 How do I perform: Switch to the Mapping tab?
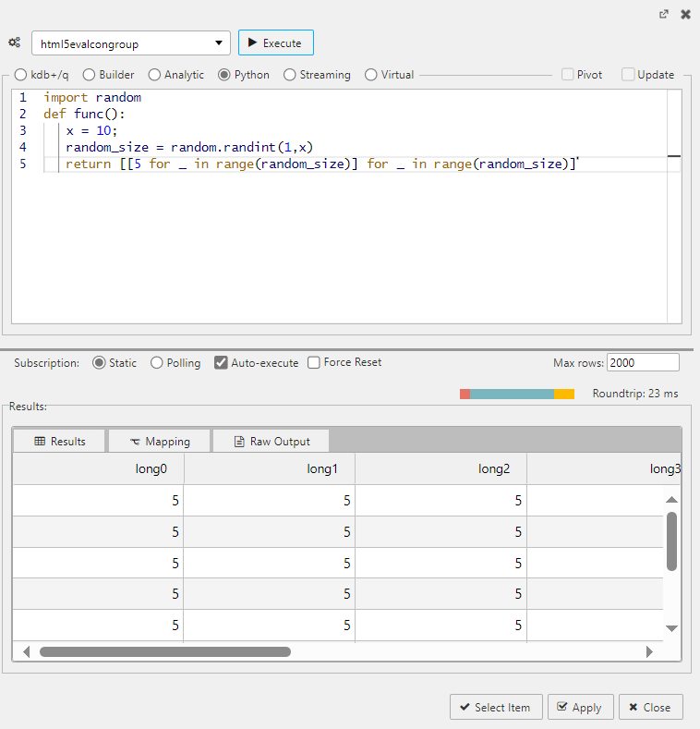160,441
